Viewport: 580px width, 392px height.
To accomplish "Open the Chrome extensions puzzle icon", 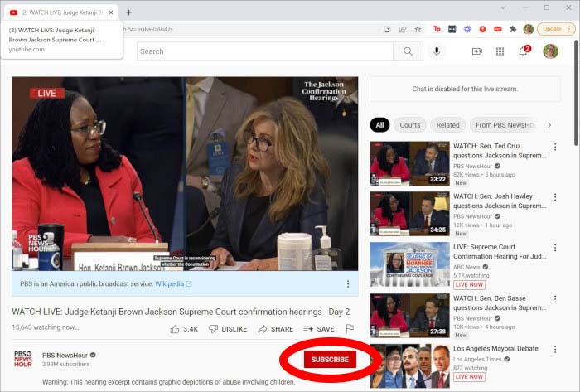I will click(x=513, y=29).
